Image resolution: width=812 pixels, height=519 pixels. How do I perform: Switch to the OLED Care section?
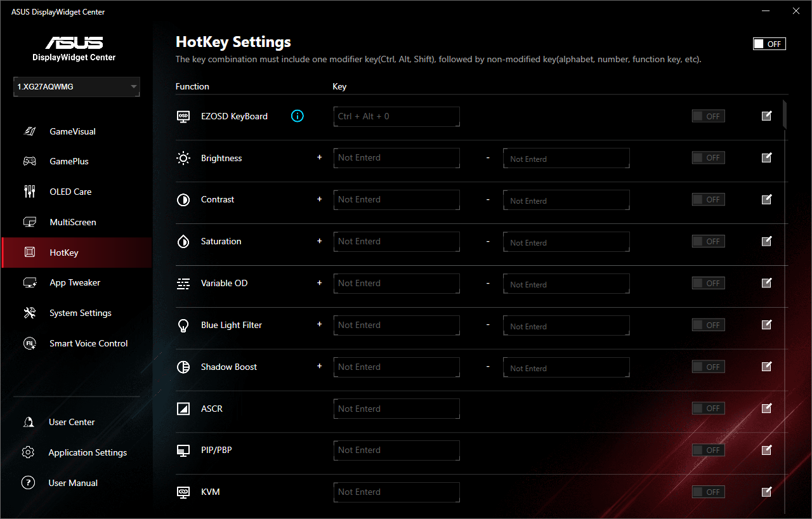[x=70, y=192]
